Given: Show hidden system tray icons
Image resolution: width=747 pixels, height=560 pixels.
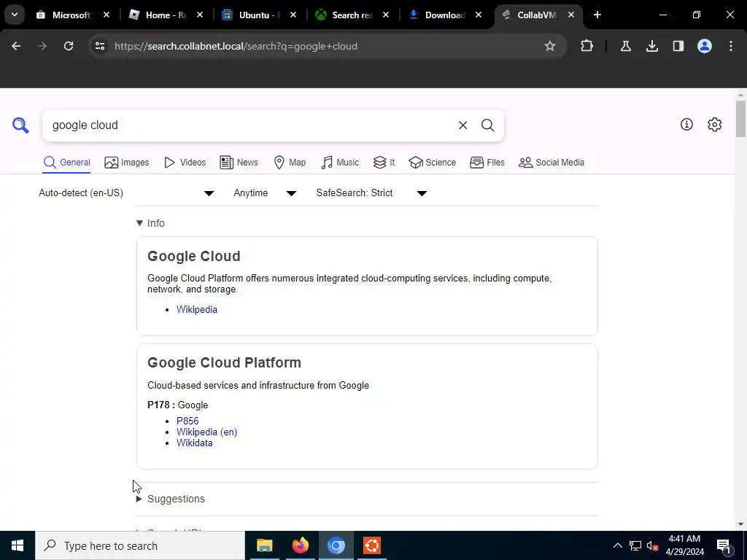Looking at the screenshot, I should [617, 545].
